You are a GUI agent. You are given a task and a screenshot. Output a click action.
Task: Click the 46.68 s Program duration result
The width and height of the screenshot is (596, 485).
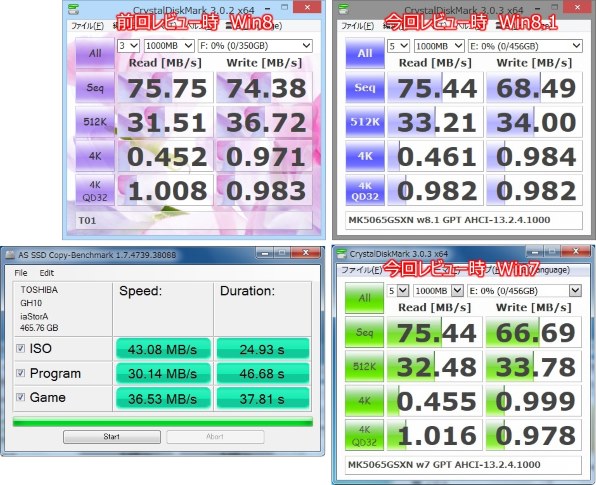point(263,374)
